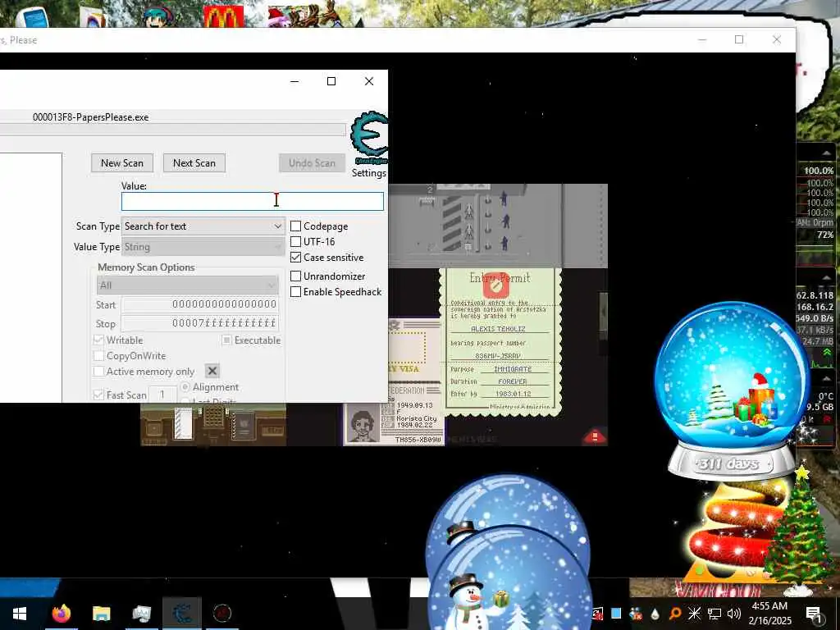Collapse the CPU usage gadget arrow

pos(827,154)
